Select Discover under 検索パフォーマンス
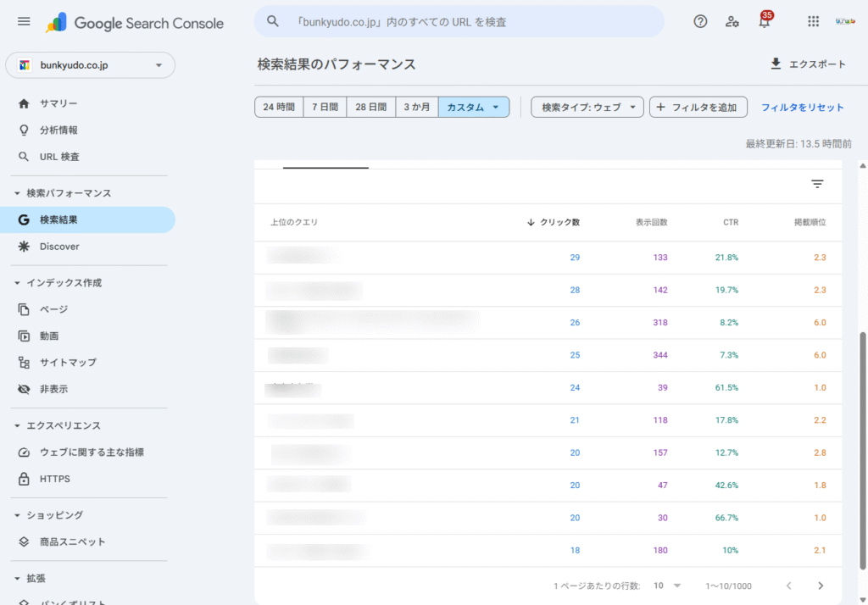This screenshot has width=868, height=605. (x=59, y=247)
